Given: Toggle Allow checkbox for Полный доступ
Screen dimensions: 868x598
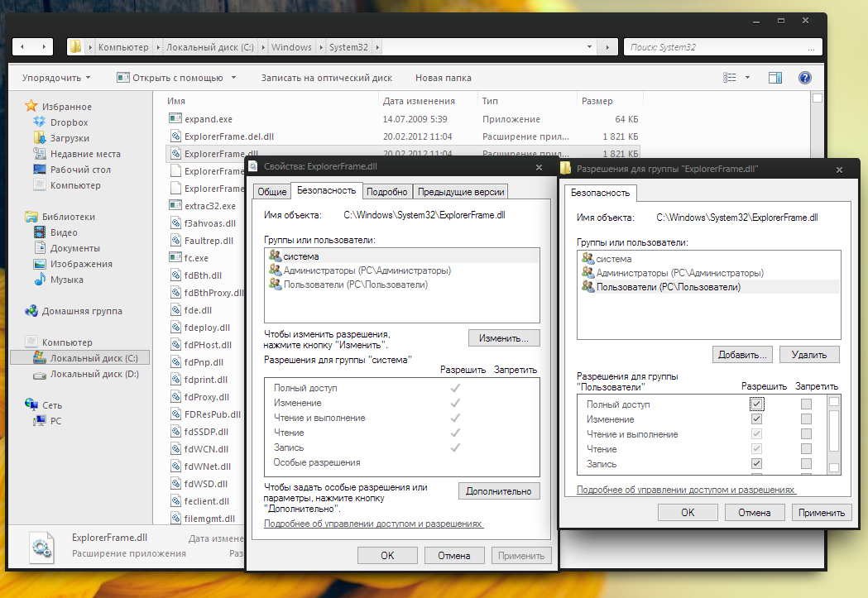Looking at the screenshot, I should click(x=757, y=404).
